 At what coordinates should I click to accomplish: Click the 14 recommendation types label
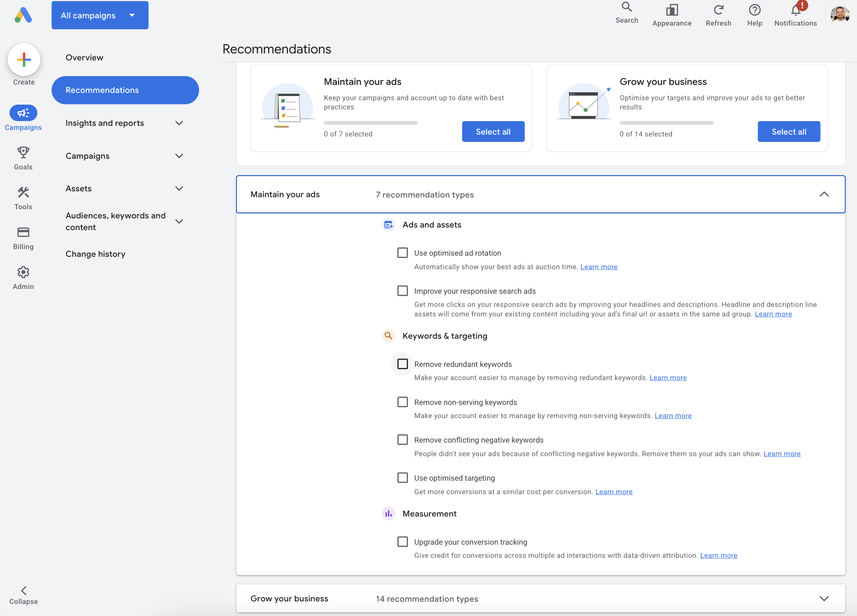[427, 599]
